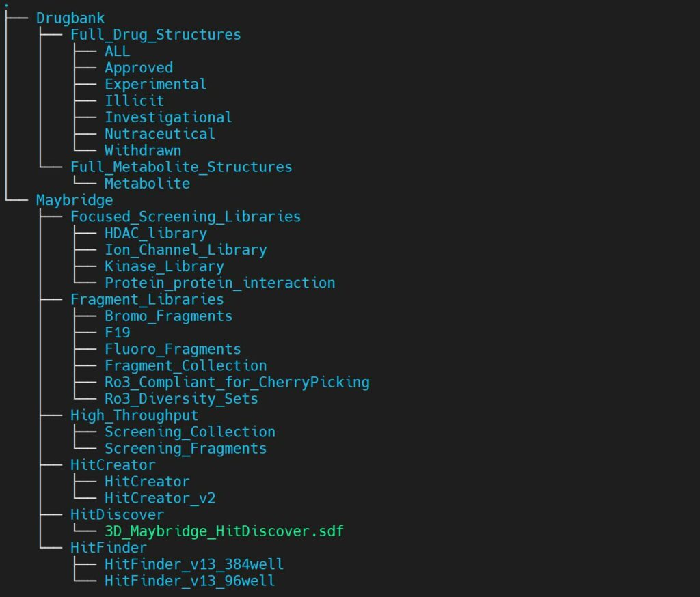Click the Approved directory entry
700x597 pixels.
coord(138,68)
